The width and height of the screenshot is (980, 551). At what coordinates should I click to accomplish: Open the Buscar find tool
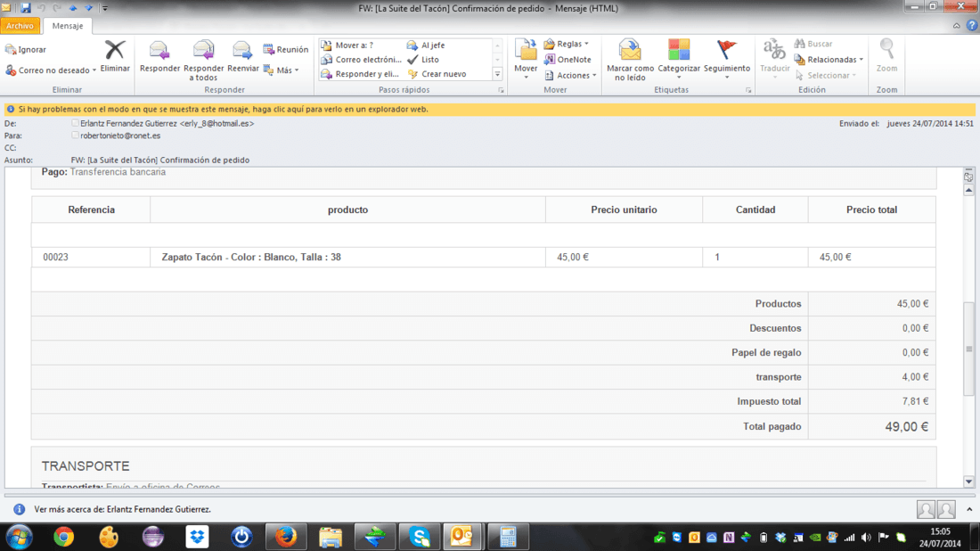(x=813, y=44)
